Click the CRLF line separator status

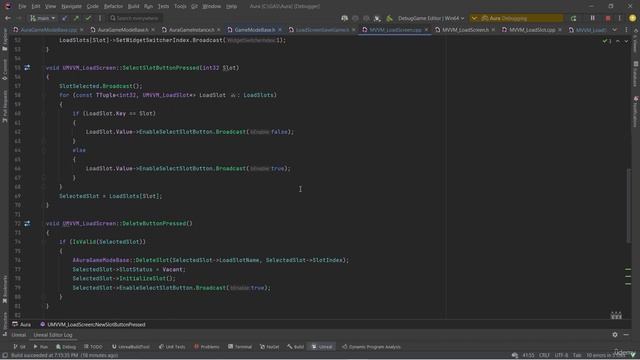[x=544, y=356]
